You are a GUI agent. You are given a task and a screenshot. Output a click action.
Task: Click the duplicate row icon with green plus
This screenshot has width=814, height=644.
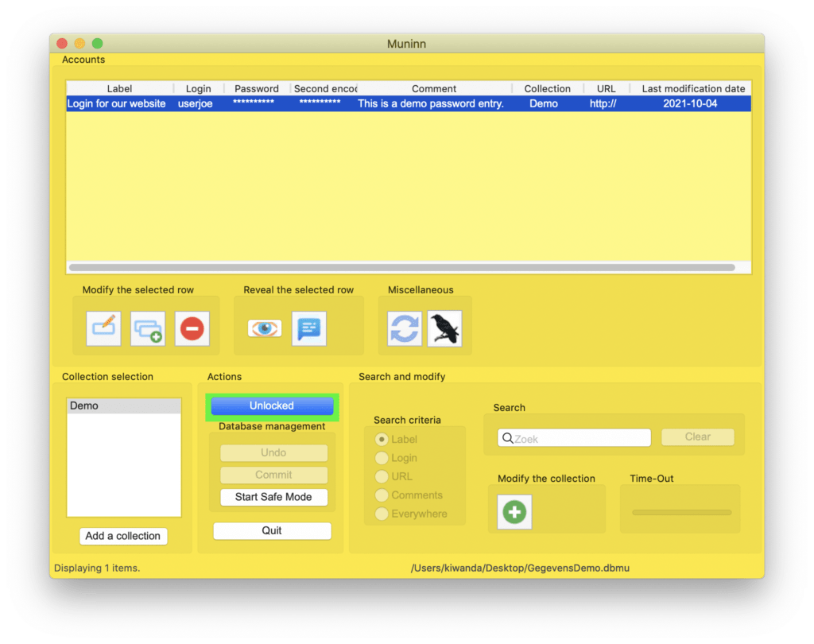[148, 328]
